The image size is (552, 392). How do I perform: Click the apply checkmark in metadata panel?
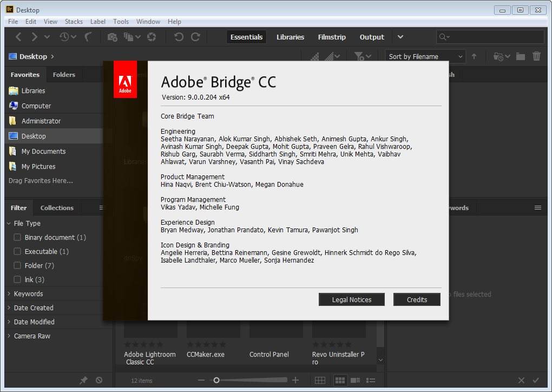pyautogui.click(x=536, y=381)
